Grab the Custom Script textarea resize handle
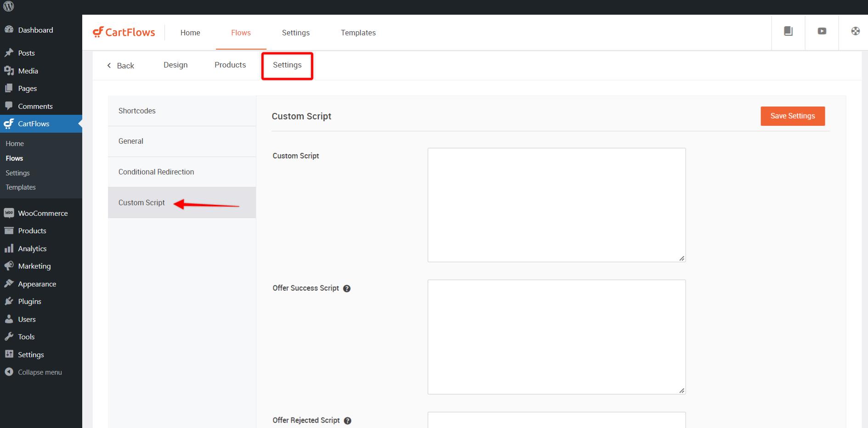This screenshot has height=428, width=868. (681, 259)
